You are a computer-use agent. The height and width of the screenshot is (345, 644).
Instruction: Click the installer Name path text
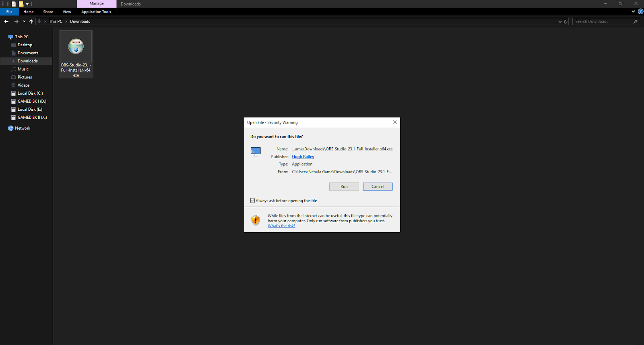pos(342,149)
